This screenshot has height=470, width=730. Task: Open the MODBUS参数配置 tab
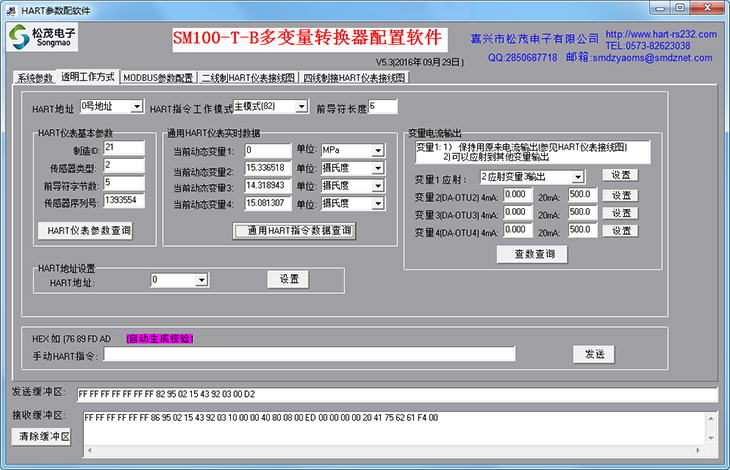click(x=158, y=78)
